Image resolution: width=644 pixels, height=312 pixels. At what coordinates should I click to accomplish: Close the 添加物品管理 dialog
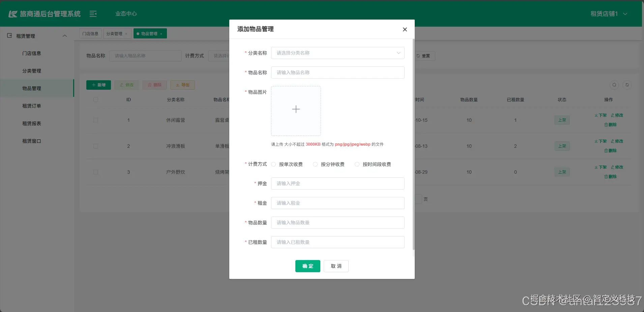[x=405, y=29]
